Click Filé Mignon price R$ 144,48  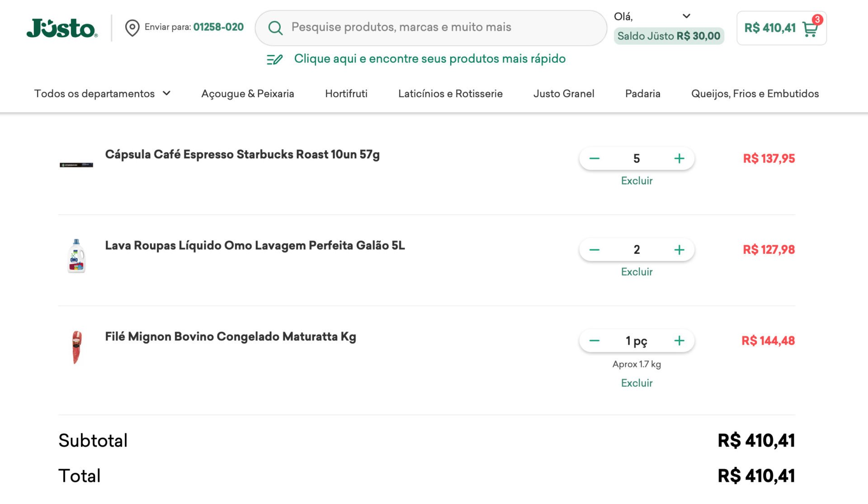click(x=768, y=341)
